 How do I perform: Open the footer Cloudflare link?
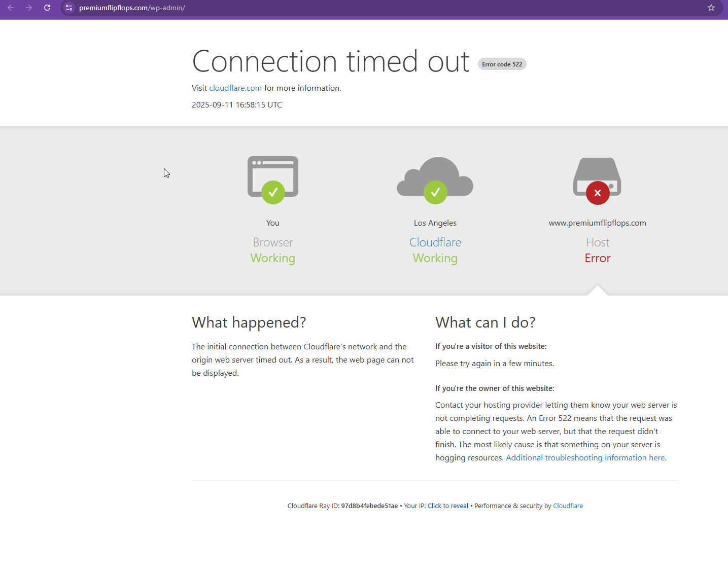[568, 506]
